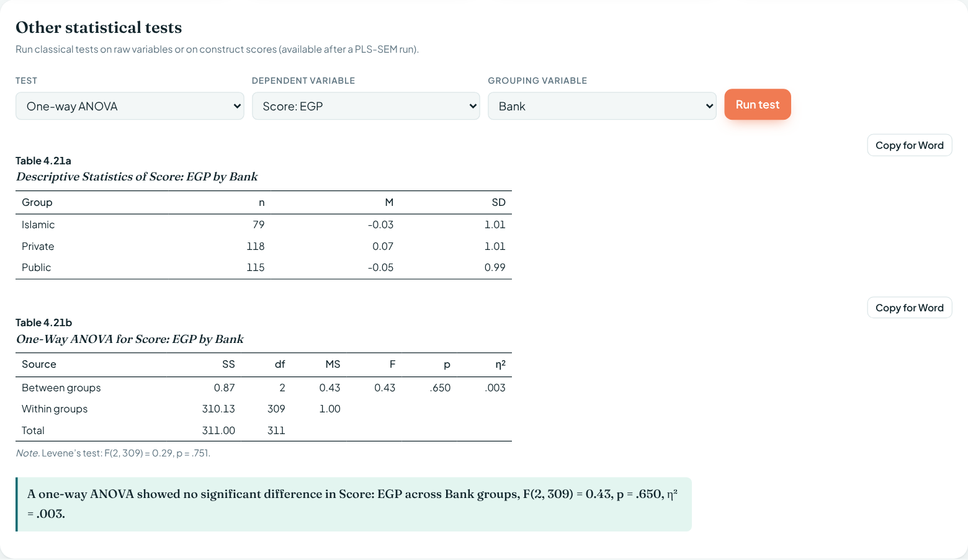
Task: Click the n value 115 for Public
Action: click(x=256, y=267)
